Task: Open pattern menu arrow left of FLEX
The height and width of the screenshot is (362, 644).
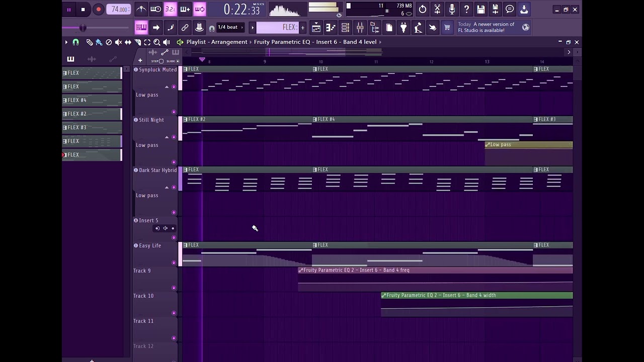Action: point(253,27)
